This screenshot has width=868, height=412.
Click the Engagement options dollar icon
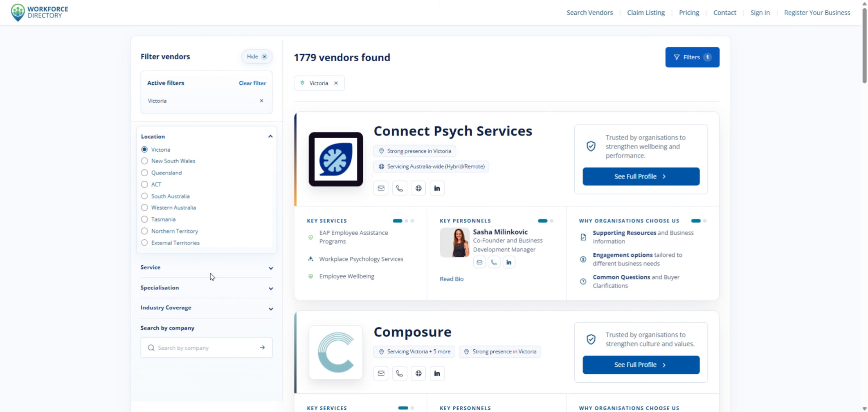pyautogui.click(x=583, y=259)
